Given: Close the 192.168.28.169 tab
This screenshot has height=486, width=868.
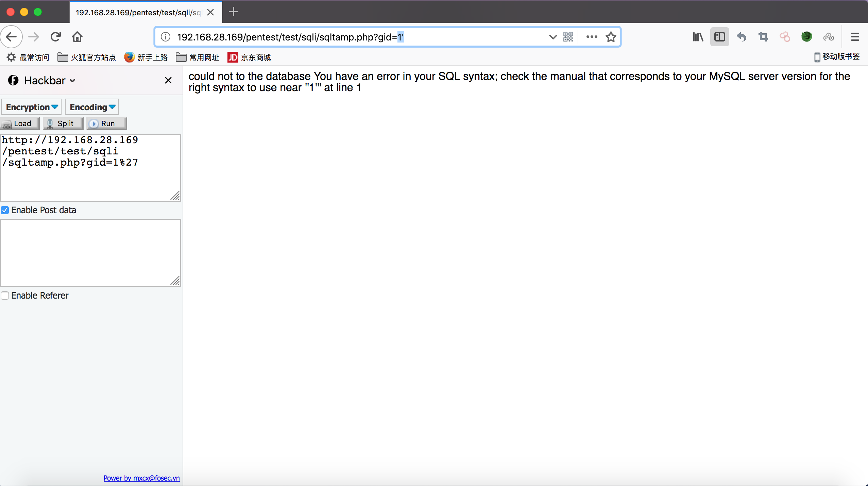Looking at the screenshot, I should (x=210, y=12).
